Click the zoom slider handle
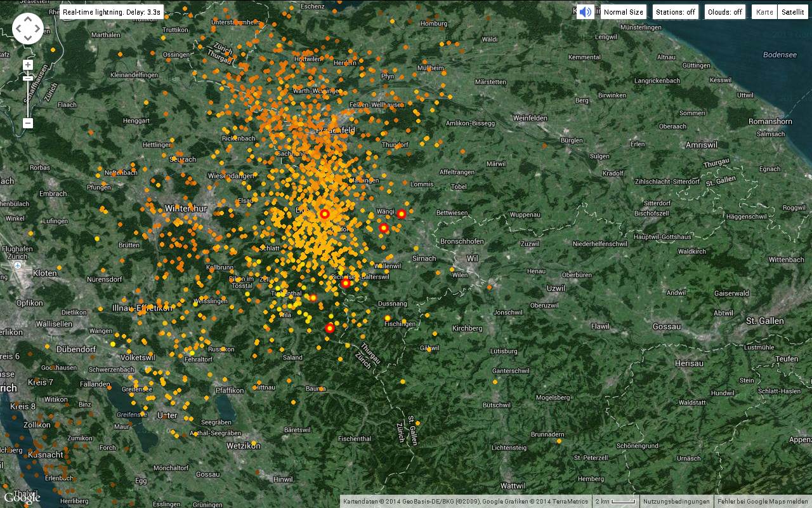The height and width of the screenshot is (508, 812). [28, 78]
